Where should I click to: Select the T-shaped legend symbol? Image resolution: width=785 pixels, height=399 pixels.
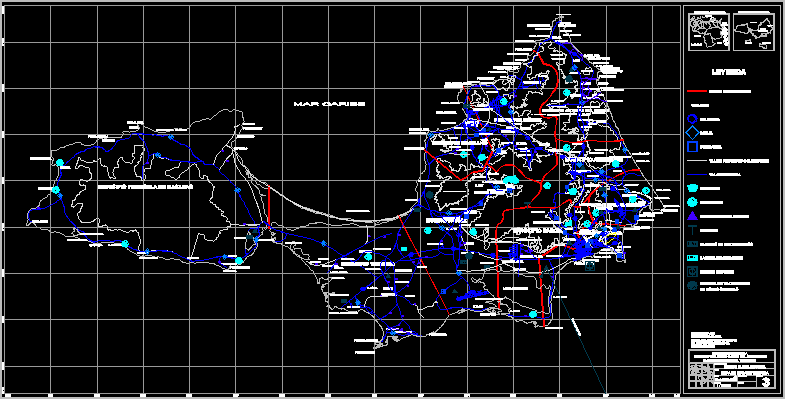(x=692, y=230)
